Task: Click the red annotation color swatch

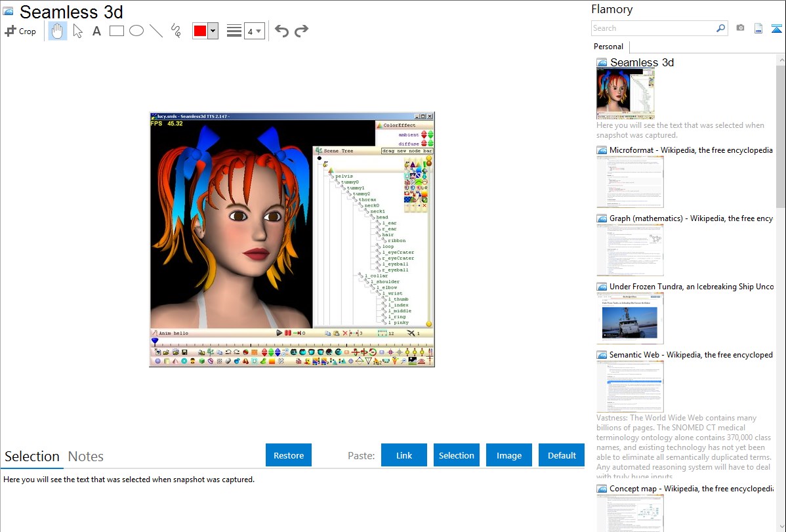Action: (x=200, y=31)
